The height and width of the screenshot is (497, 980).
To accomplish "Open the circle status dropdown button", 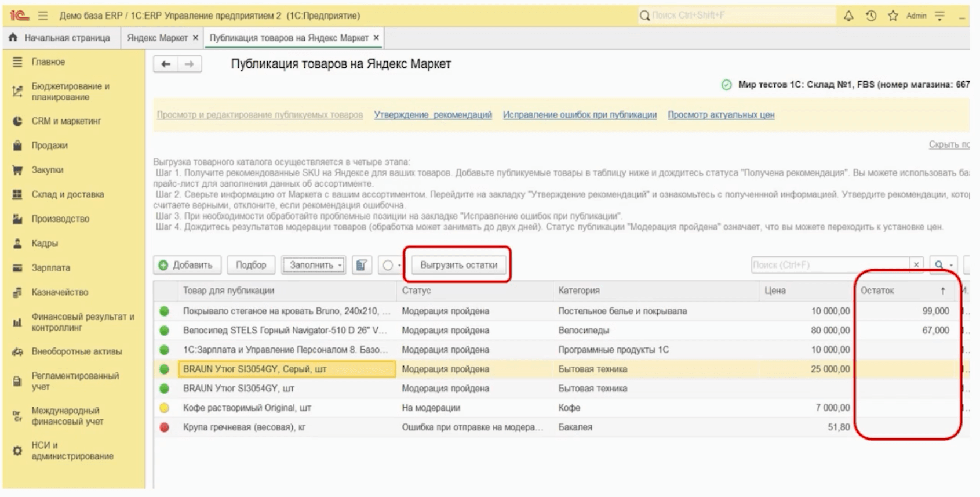I will [x=391, y=265].
